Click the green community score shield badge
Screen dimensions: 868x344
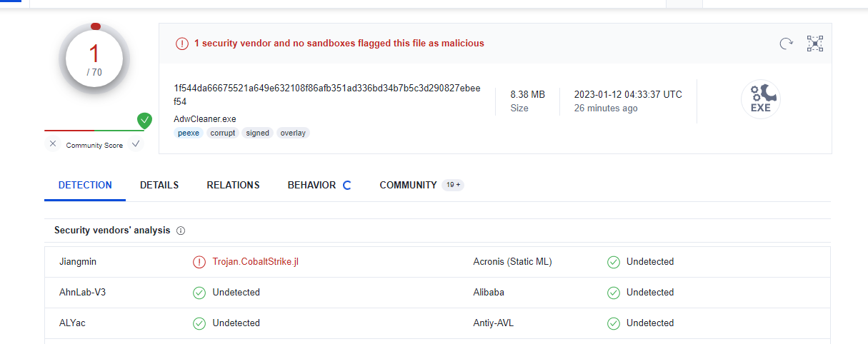(x=144, y=120)
